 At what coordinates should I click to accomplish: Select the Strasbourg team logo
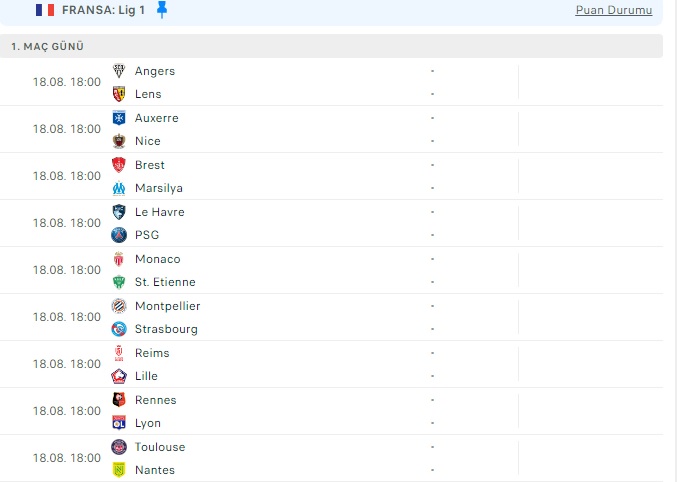click(119, 329)
